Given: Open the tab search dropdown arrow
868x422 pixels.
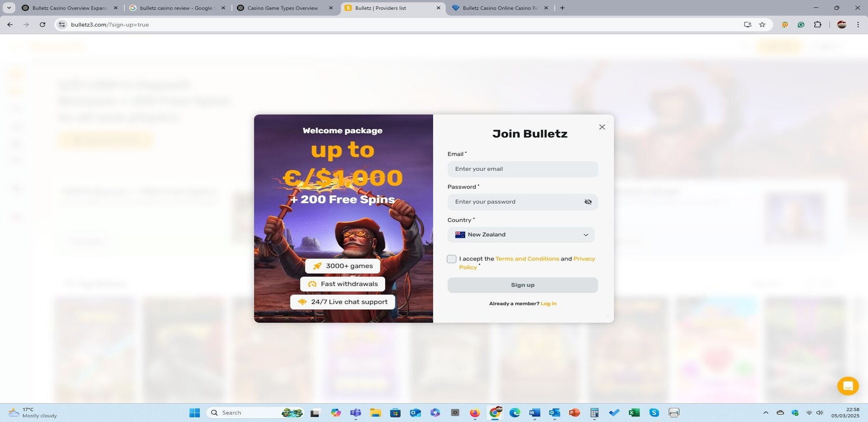Looking at the screenshot, I should point(9,8).
